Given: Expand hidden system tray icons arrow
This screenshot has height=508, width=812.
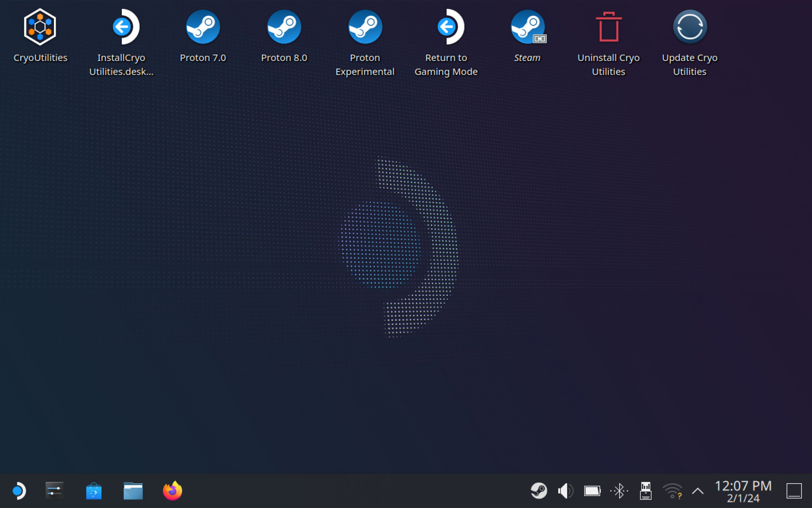Looking at the screenshot, I should click(x=698, y=491).
